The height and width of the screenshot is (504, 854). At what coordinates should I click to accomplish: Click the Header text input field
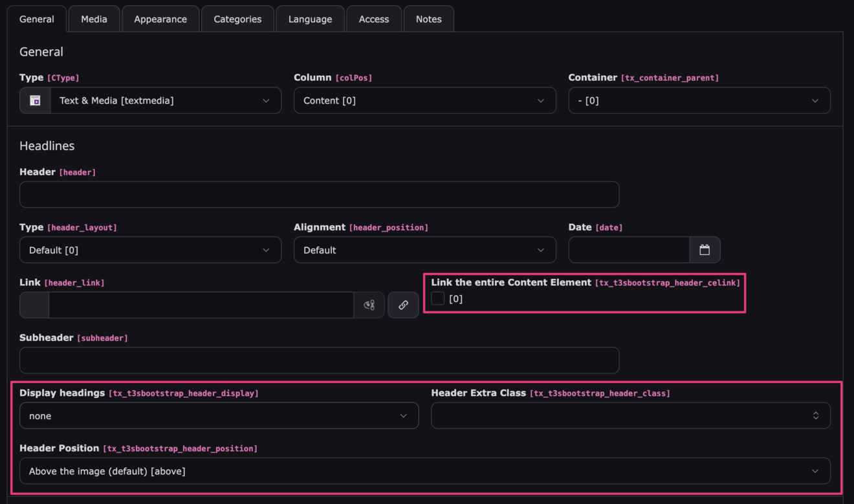(x=319, y=195)
